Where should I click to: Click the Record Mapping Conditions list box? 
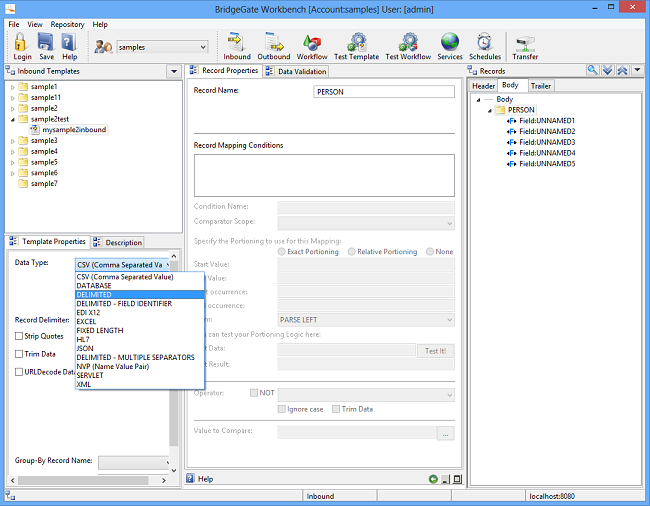(324, 176)
